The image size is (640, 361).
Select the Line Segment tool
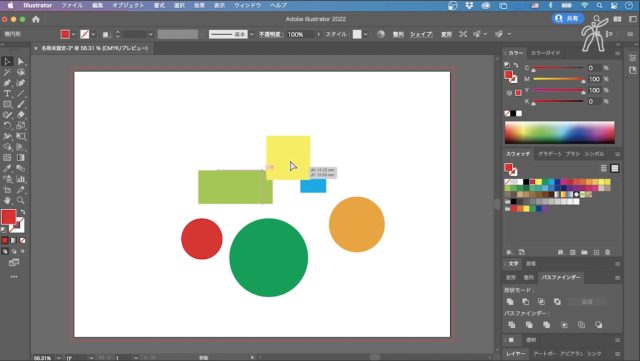click(x=21, y=94)
